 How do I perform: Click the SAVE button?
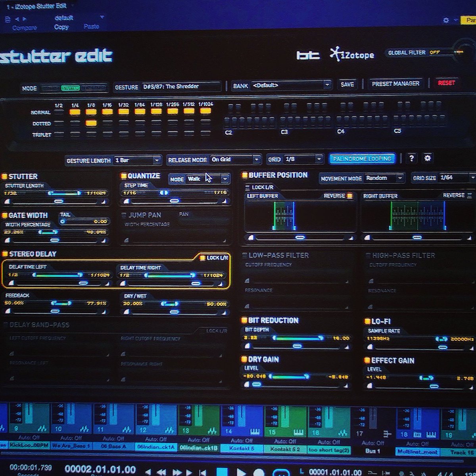pos(347,84)
